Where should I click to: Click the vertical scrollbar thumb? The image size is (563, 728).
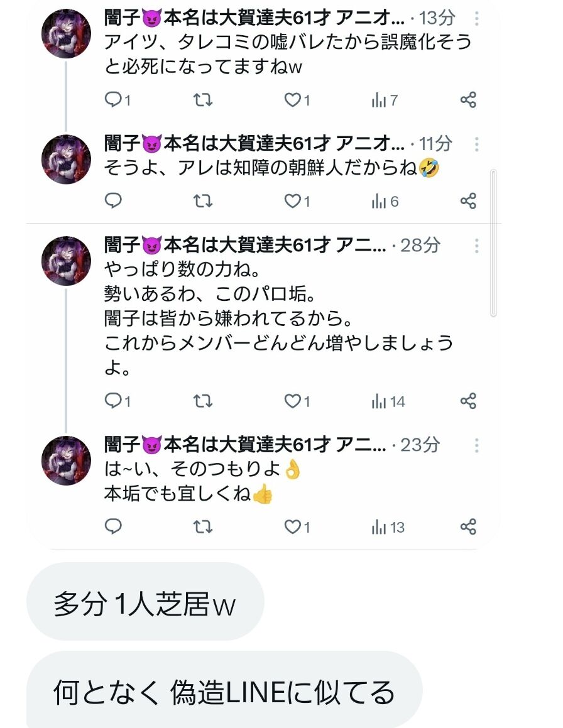click(493, 243)
